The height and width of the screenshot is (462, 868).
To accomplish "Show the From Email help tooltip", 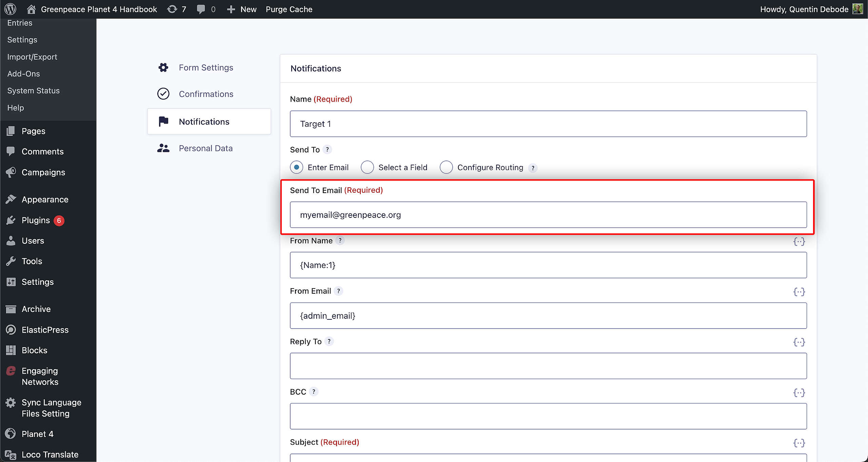I will [x=338, y=291].
